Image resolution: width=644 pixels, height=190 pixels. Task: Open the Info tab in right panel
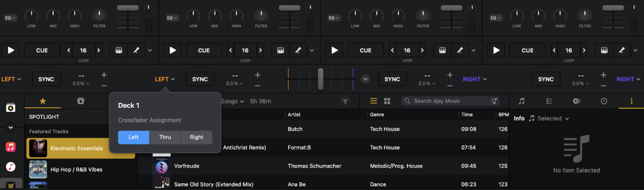pos(631,101)
